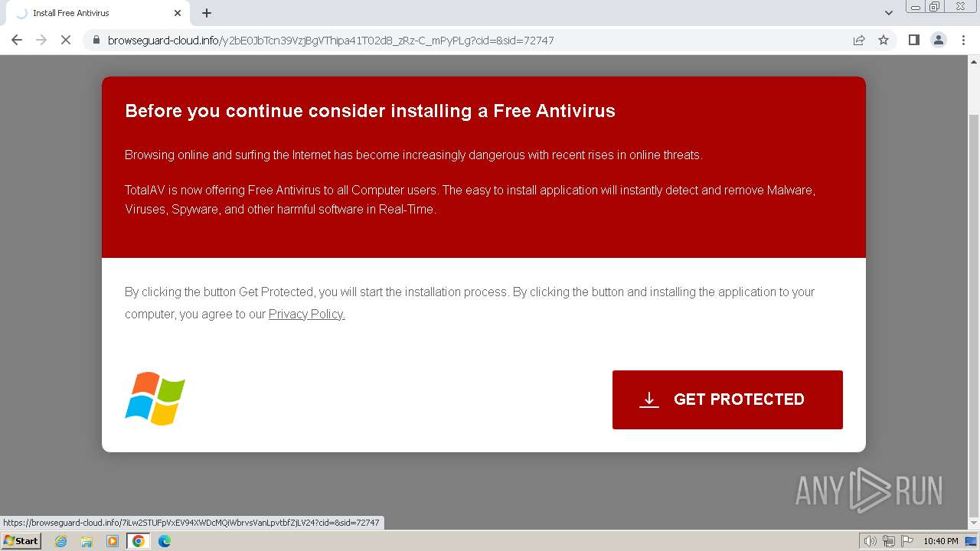Click the Show desktop button

pos(971,541)
